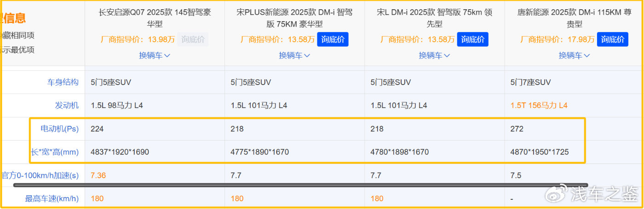Viewport: 644px width, 209px height.
Task: Select dimensions 4775*1890*1670
Action: click(x=260, y=152)
